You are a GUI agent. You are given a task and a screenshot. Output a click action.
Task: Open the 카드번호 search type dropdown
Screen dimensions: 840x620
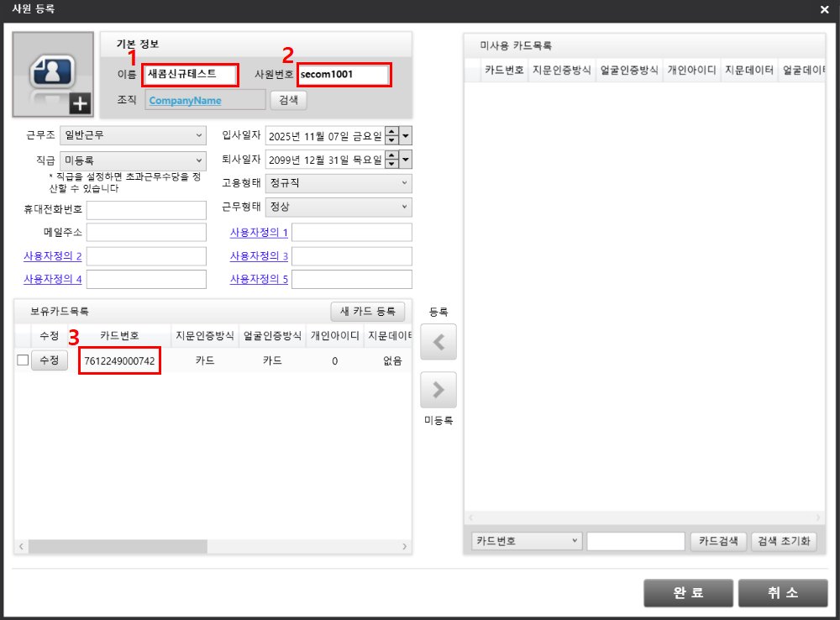click(527, 541)
